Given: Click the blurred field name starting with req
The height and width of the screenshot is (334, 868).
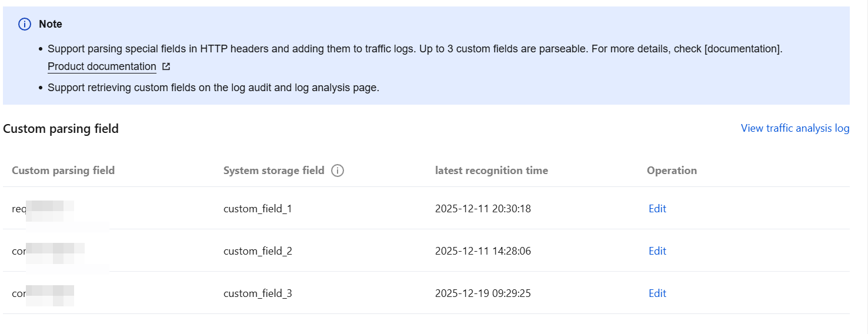Looking at the screenshot, I should 42,209.
